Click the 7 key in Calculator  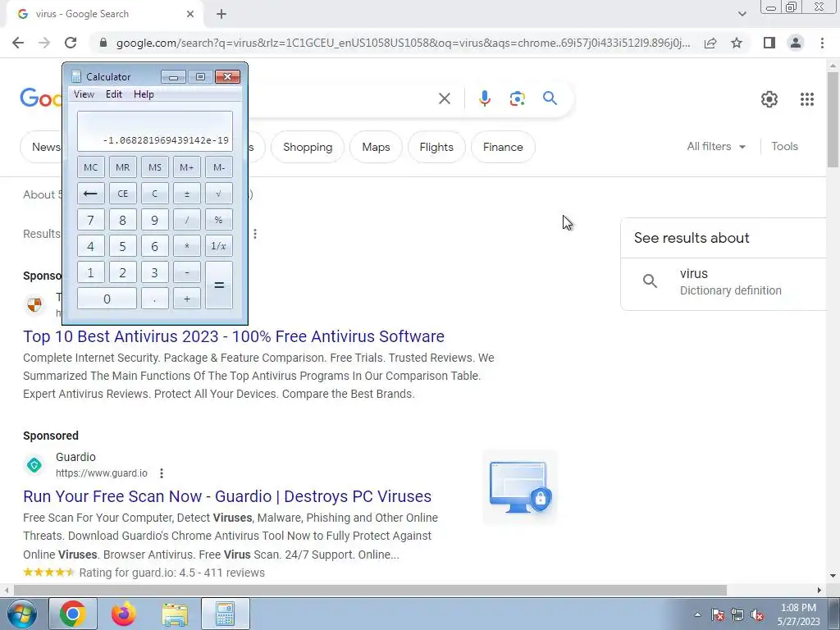coord(90,220)
